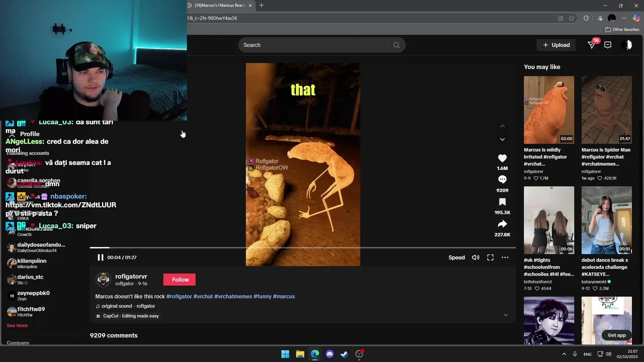Open the video more options menu
644x362 pixels.
[x=505, y=257]
